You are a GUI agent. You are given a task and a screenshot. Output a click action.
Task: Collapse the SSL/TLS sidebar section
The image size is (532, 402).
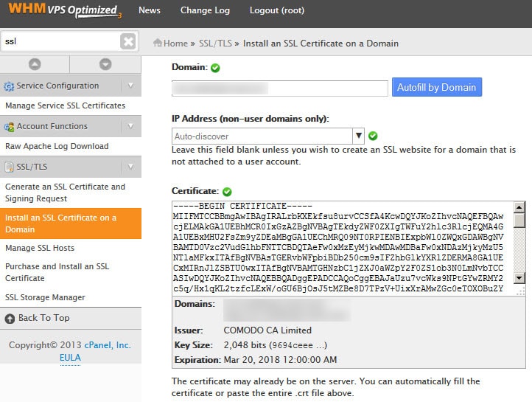click(130, 167)
